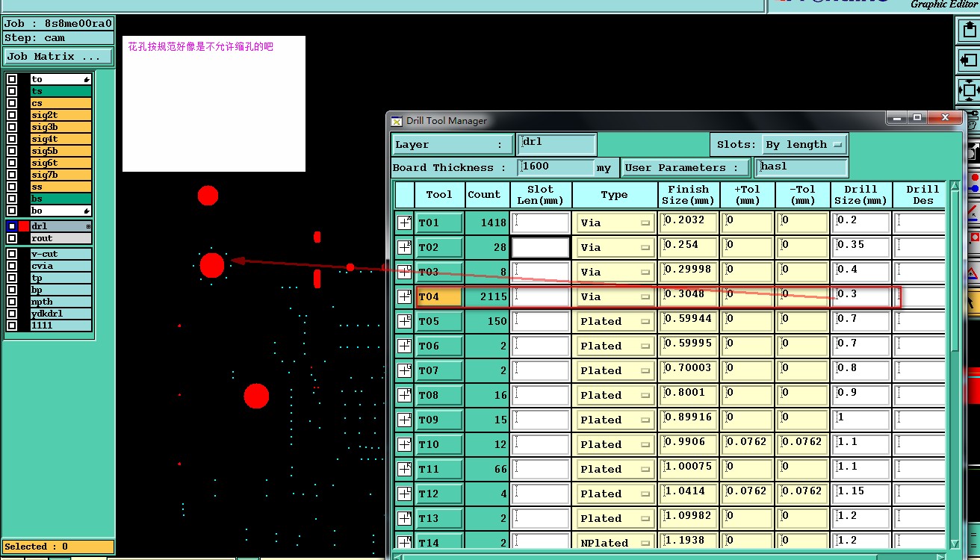Click the red color swatch of drl layer
Viewport: 980px width, 560px height.
click(x=24, y=226)
